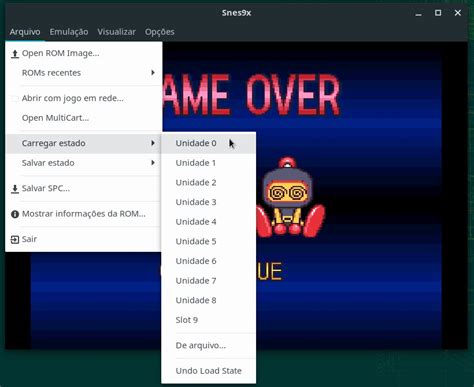
Task: Expand the ROMs recentes submenu
Action: point(84,73)
